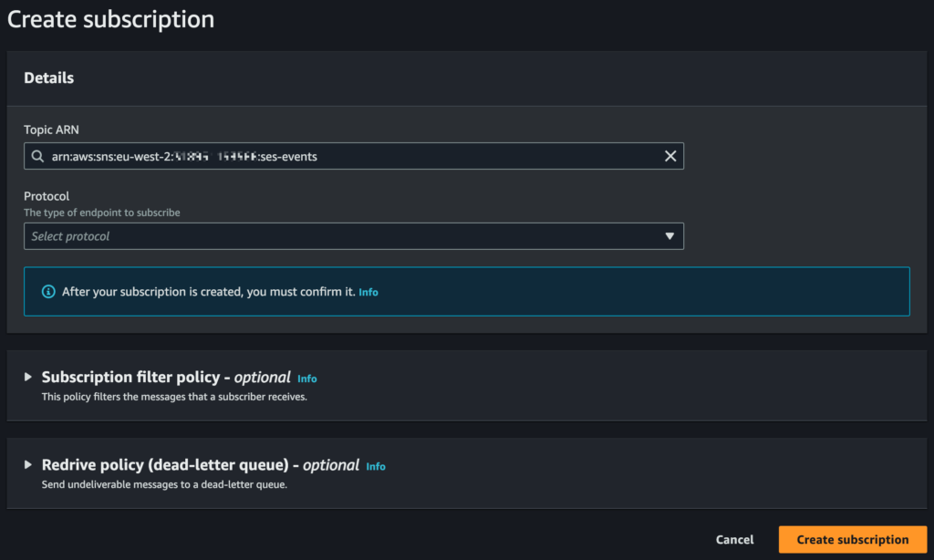Image resolution: width=934 pixels, height=560 pixels.
Task: Click the Topic ARN label
Action: 51,130
